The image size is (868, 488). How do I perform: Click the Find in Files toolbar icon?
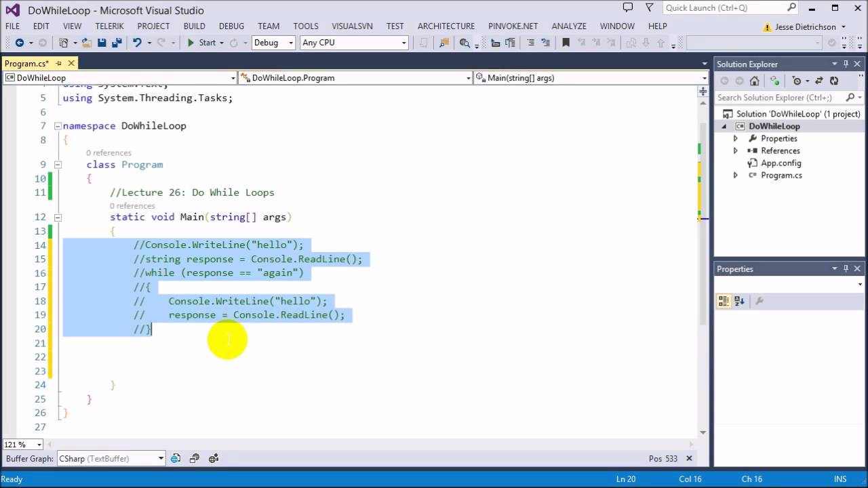coord(445,42)
